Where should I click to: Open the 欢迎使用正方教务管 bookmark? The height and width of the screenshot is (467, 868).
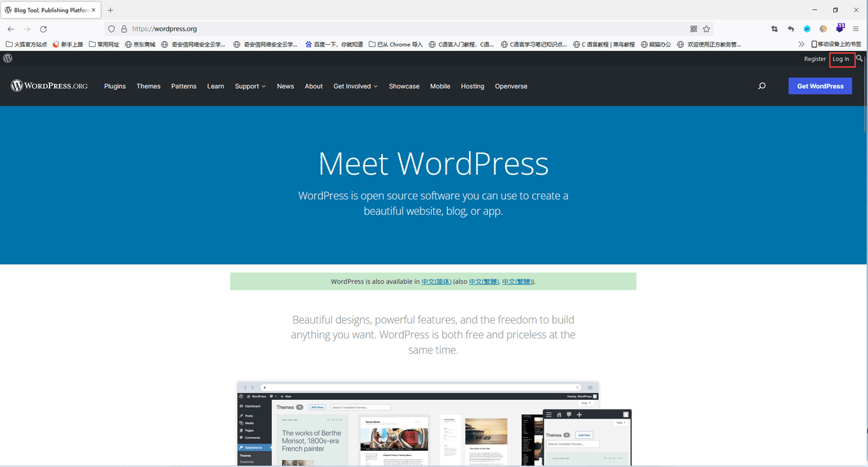coord(709,44)
